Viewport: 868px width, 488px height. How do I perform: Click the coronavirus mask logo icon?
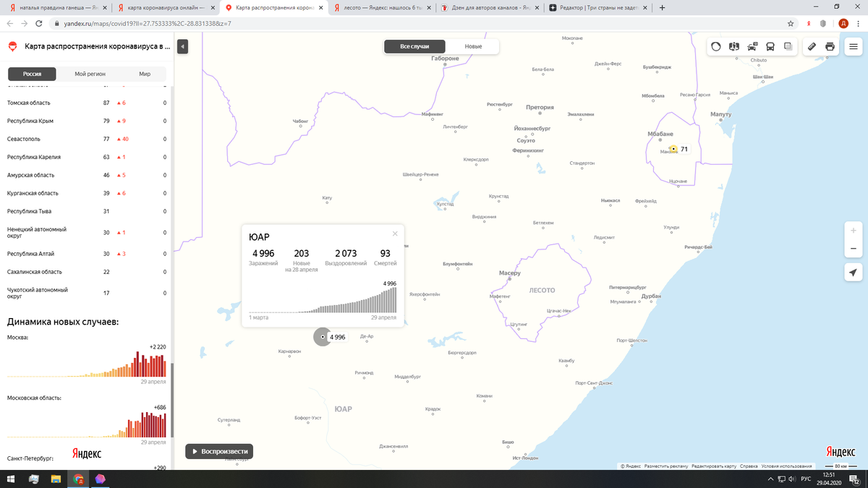coord(12,46)
